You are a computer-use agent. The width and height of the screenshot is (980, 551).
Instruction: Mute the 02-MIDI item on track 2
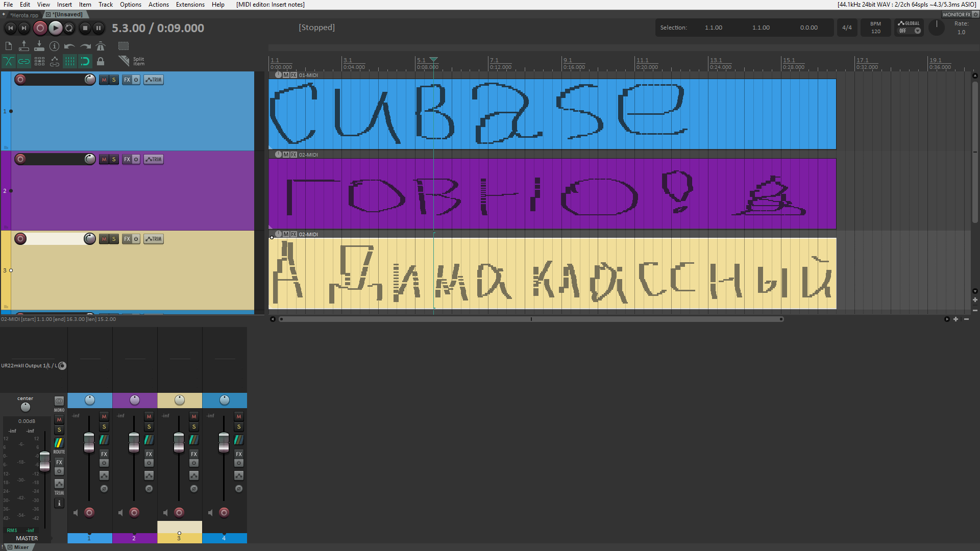click(286, 155)
